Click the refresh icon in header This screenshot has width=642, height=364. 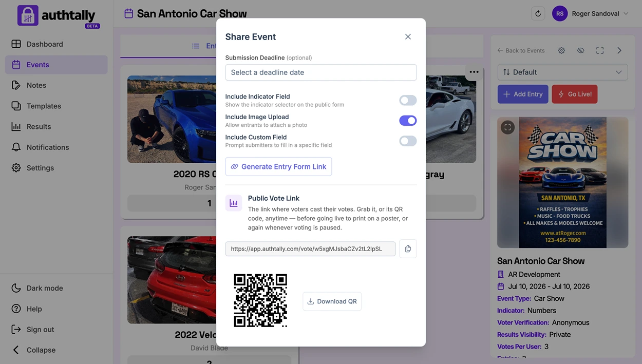tap(538, 14)
